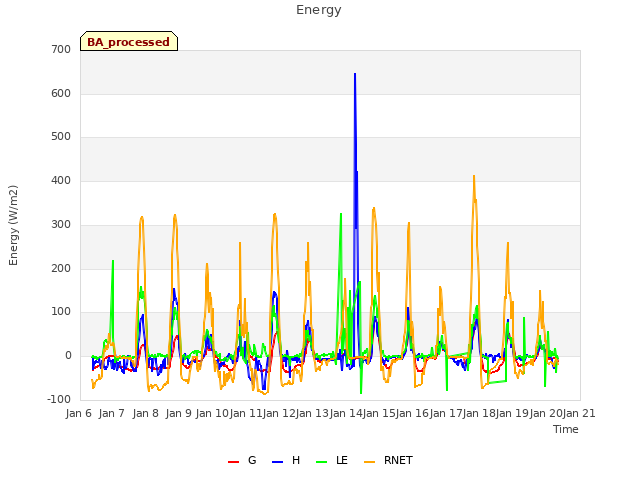Click the 600 y-axis tick label
The width and height of the screenshot is (640, 480).
[x=61, y=93]
